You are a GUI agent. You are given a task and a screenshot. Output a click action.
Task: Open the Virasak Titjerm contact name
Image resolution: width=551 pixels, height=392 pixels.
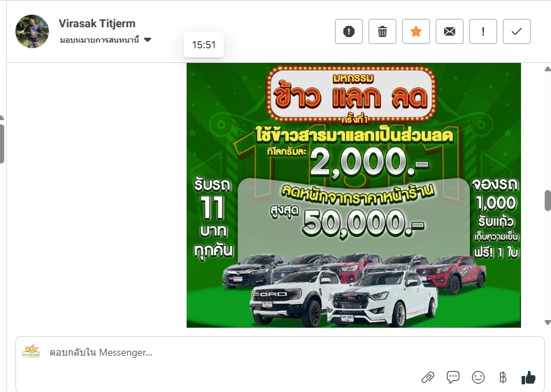tap(97, 24)
